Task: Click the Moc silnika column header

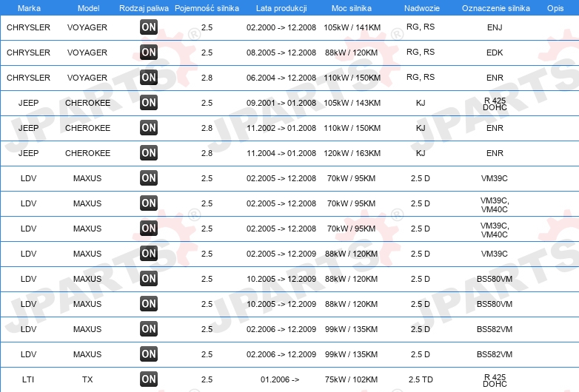Action: [x=352, y=8]
